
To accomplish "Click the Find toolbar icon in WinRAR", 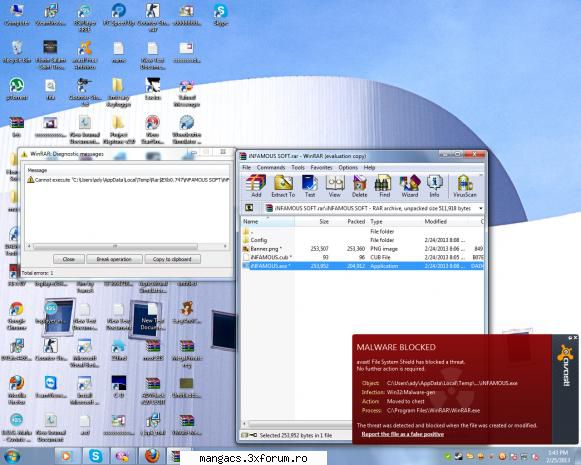I will click(x=384, y=186).
